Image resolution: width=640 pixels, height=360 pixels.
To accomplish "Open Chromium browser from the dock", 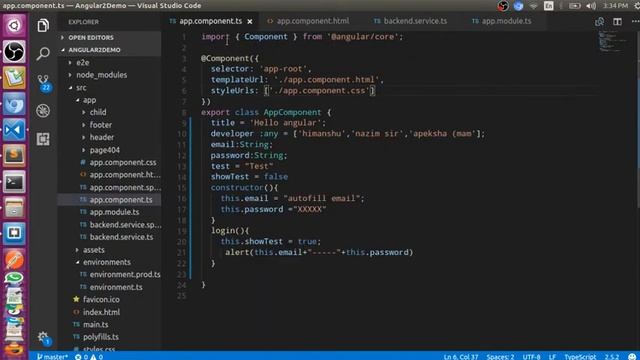I will 14,104.
